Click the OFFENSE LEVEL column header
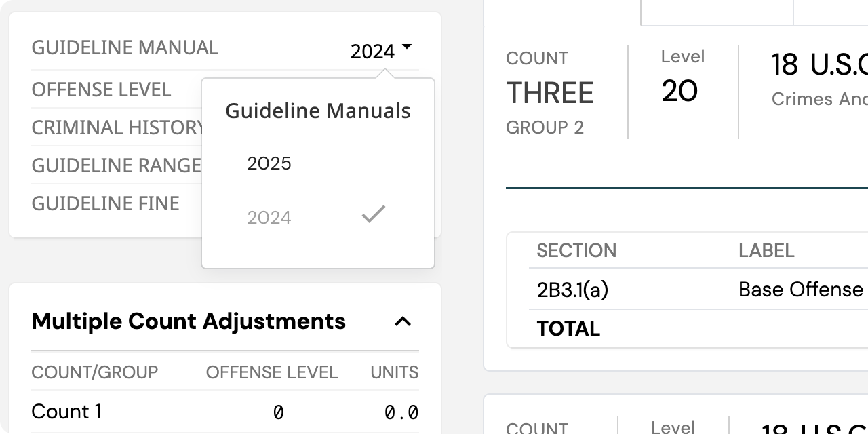Viewport: 868px width, 434px height. [271, 372]
